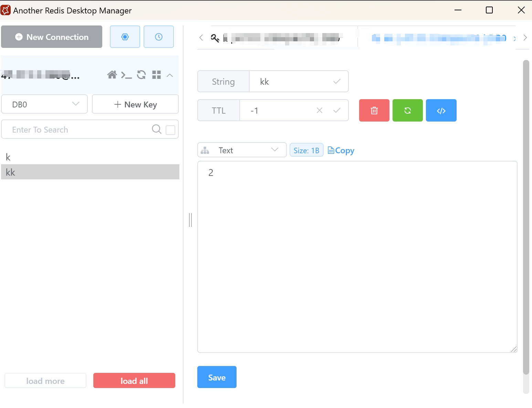Confirm key rename with checkmark
The height and width of the screenshot is (408, 532).
pos(337,82)
